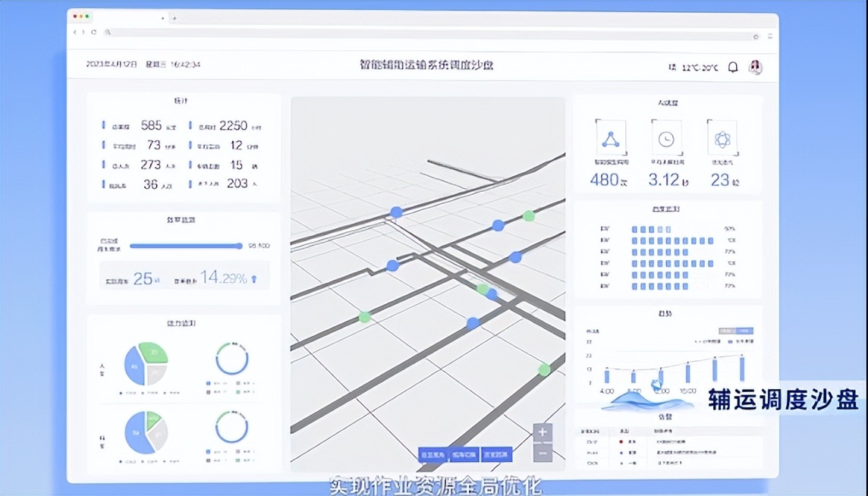Click the upper pie chart with green slice

[146, 364]
